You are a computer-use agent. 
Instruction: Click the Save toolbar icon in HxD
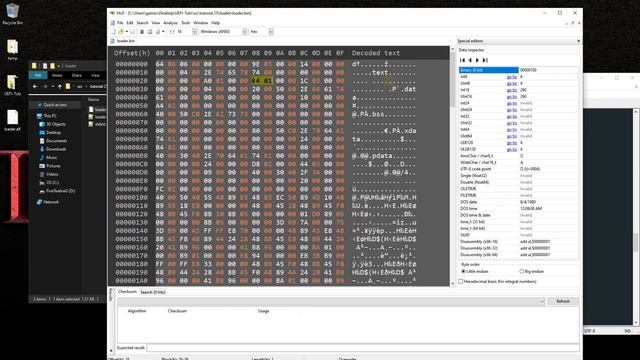[x=133, y=31]
